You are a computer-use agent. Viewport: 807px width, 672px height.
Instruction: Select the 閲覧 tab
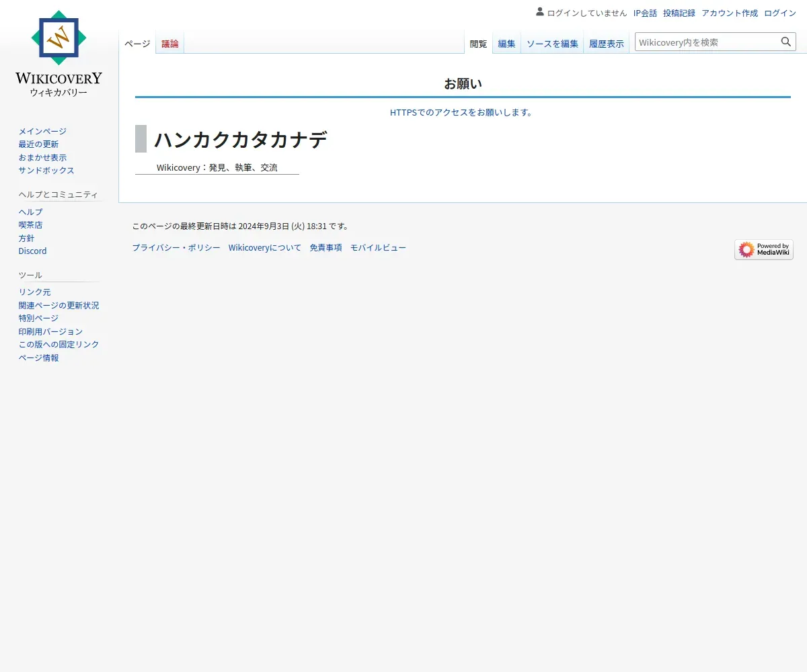pos(478,44)
